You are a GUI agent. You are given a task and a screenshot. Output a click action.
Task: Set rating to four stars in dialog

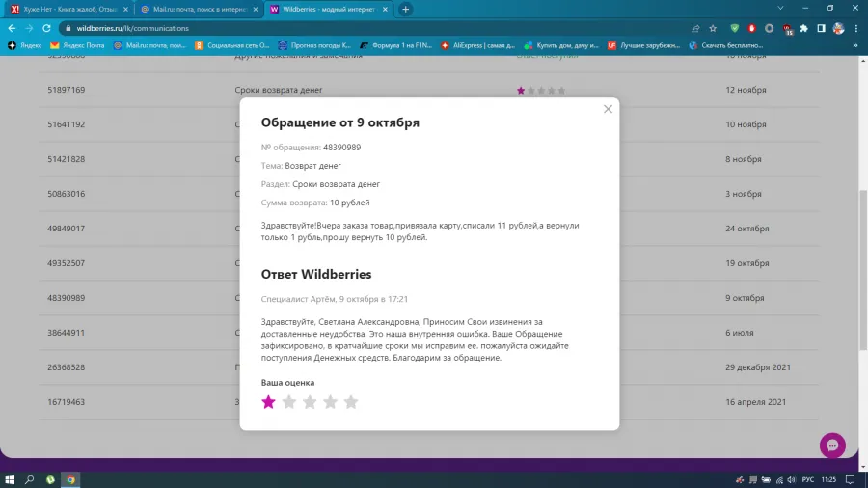[x=331, y=402]
